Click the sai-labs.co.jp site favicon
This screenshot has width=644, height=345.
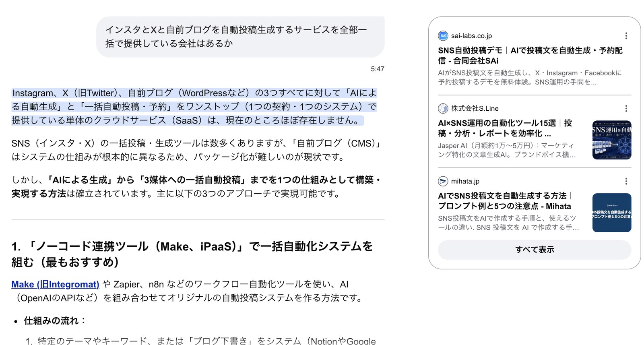tap(443, 36)
